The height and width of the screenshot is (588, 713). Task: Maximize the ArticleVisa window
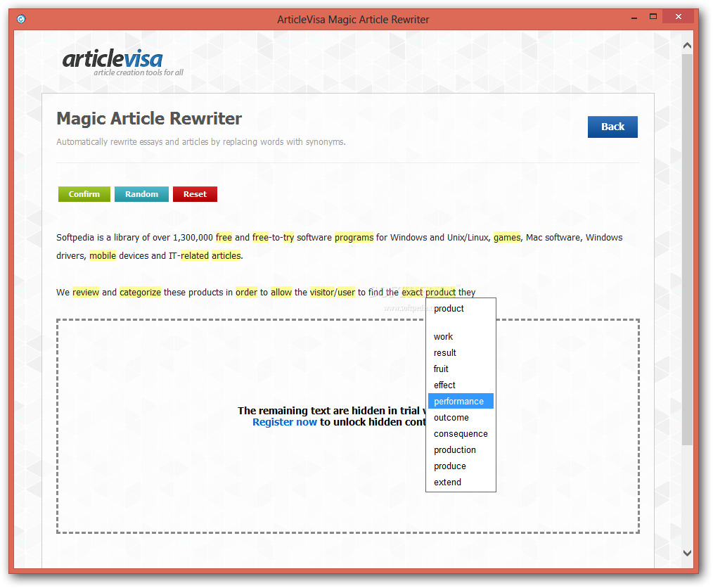[653, 17]
